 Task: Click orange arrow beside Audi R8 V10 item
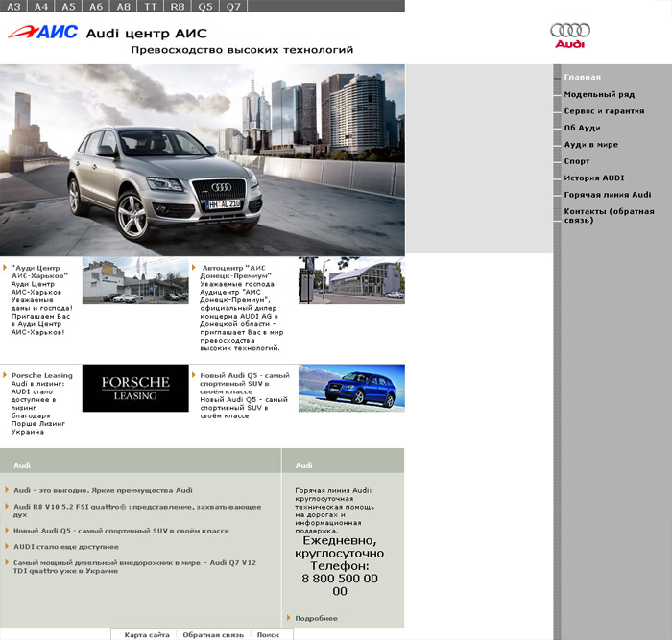pos(7,506)
